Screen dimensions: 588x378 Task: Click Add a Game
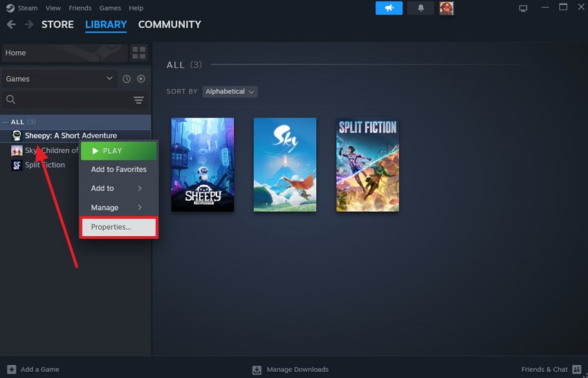(39, 370)
